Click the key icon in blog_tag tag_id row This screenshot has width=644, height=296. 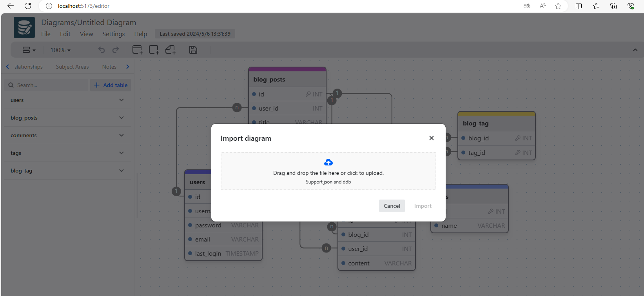pos(518,153)
